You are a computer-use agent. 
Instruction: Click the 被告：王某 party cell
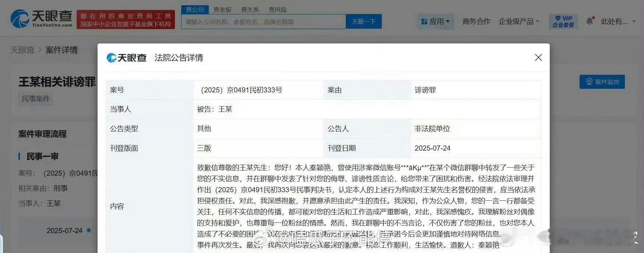point(367,109)
